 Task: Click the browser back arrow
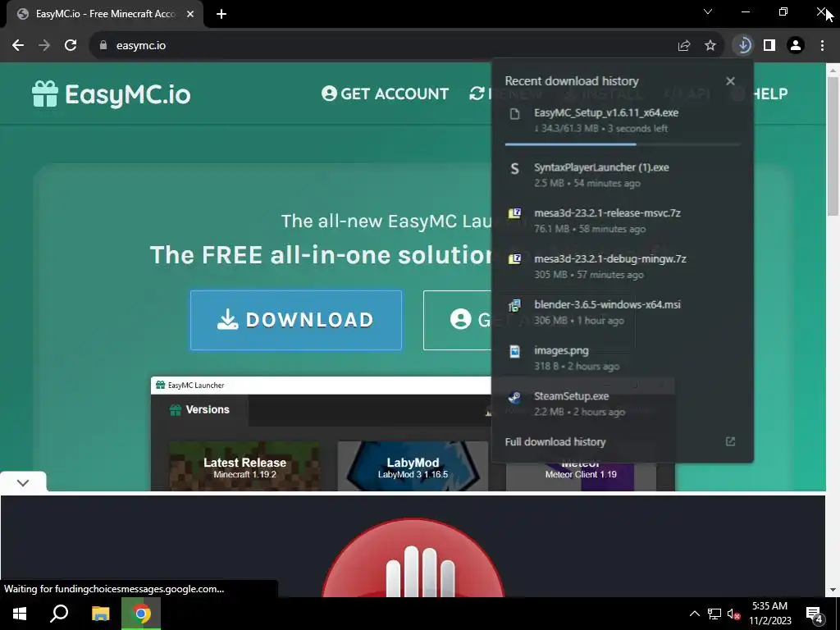(x=18, y=46)
